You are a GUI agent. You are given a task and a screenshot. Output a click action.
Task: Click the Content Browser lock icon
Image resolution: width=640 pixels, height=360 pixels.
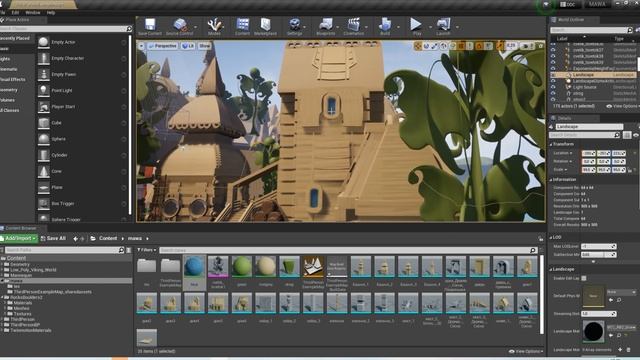(541, 239)
